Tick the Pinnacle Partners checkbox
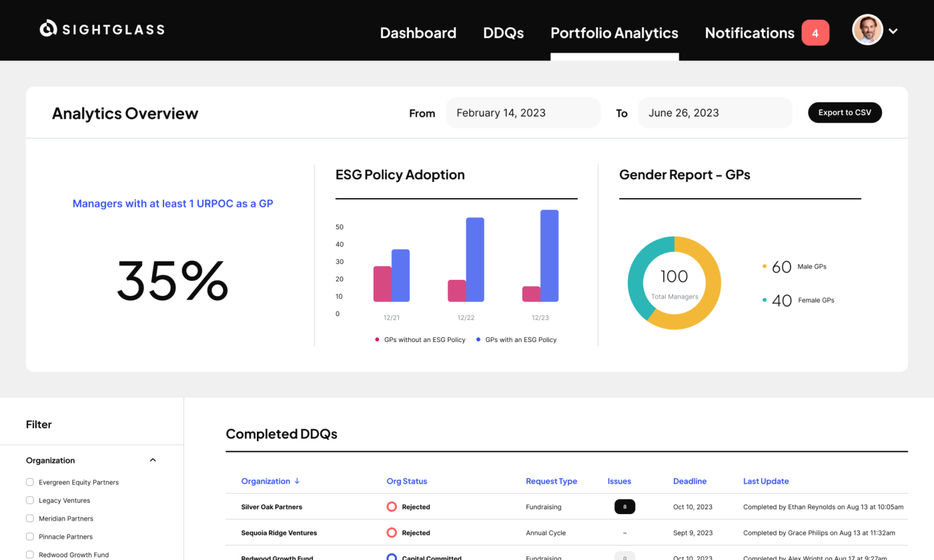This screenshot has width=934, height=560. pos(29,537)
